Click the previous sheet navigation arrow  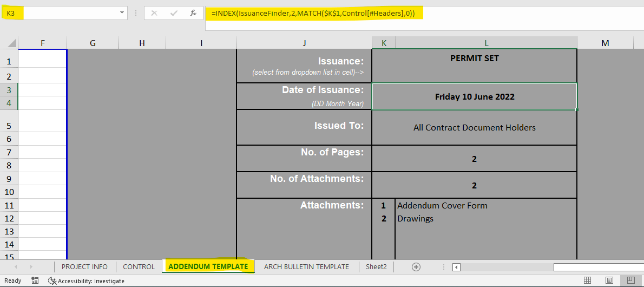pos(16,267)
